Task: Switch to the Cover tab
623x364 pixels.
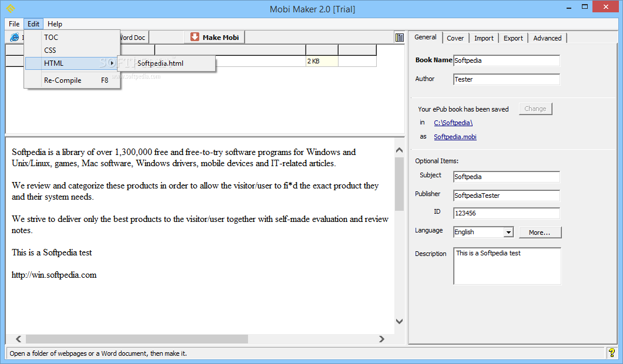Action: pos(455,38)
